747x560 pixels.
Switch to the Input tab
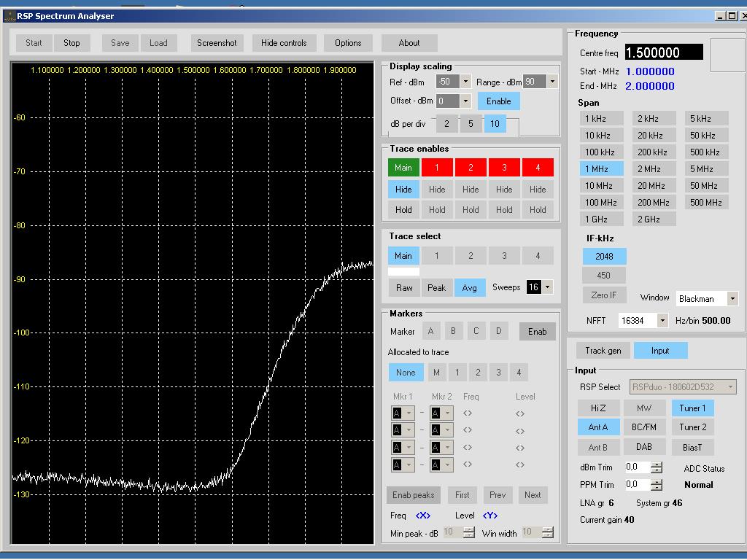click(660, 351)
